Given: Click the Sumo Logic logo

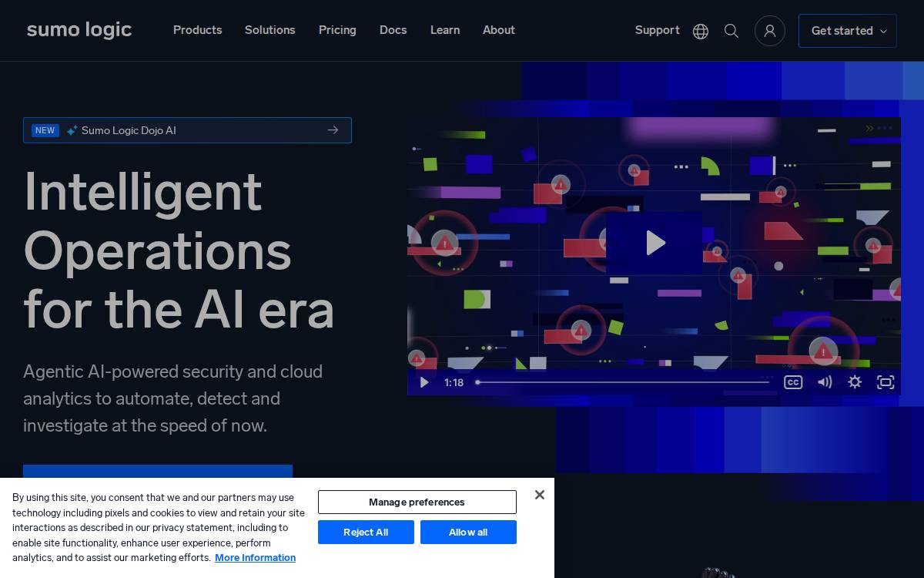Looking at the screenshot, I should (x=79, y=30).
